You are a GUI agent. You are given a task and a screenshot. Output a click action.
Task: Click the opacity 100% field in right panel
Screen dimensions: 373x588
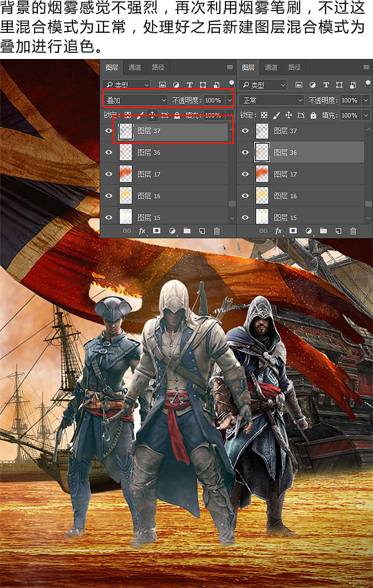click(x=350, y=100)
